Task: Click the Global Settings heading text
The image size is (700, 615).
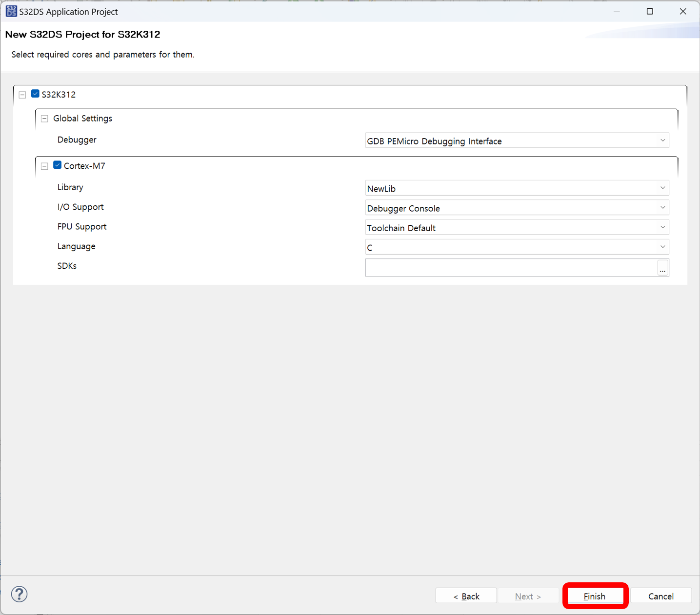Action: tap(82, 119)
